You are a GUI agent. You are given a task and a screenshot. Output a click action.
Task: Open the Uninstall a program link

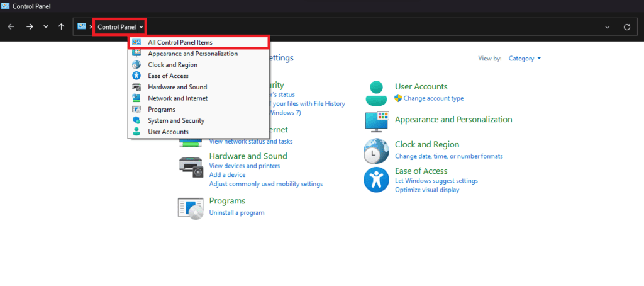pos(236,213)
